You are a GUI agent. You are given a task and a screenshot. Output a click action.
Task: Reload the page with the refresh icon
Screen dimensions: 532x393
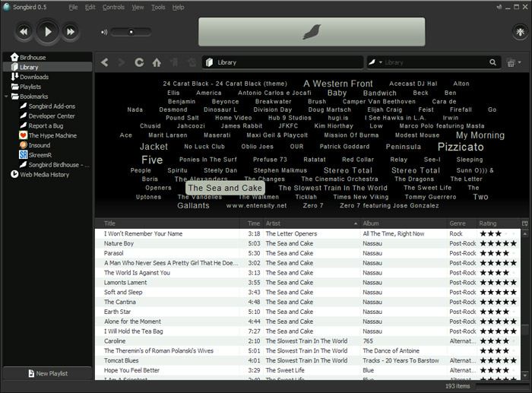pyautogui.click(x=139, y=62)
